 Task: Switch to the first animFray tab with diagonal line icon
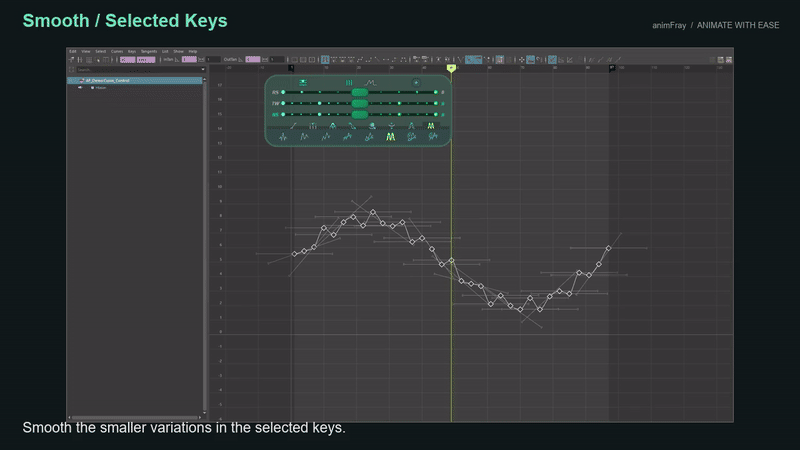point(293,126)
